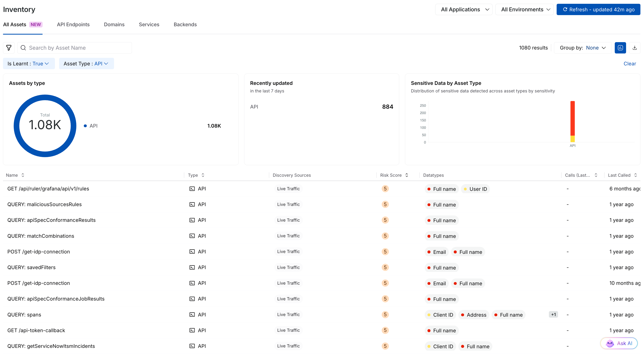
Task: Expand the All Applications dropdown
Action: click(x=464, y=10)
